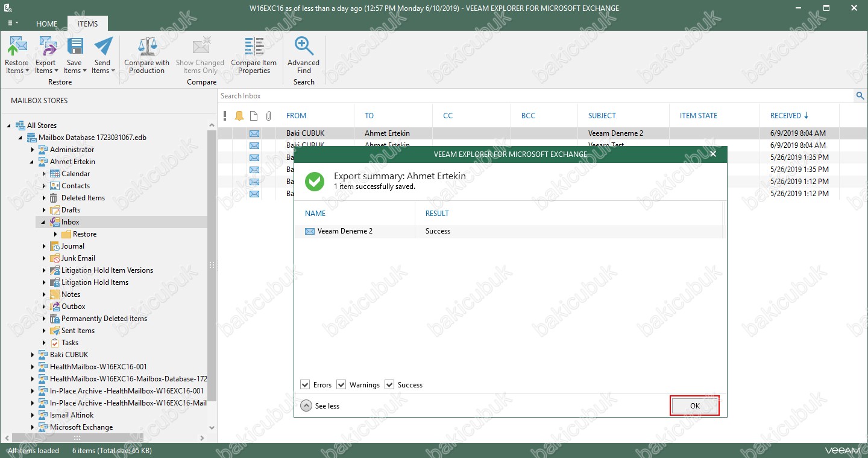This screenshot has width=868, height=458.
Task: Collapse details with See less
Action: tap(320, 406)
